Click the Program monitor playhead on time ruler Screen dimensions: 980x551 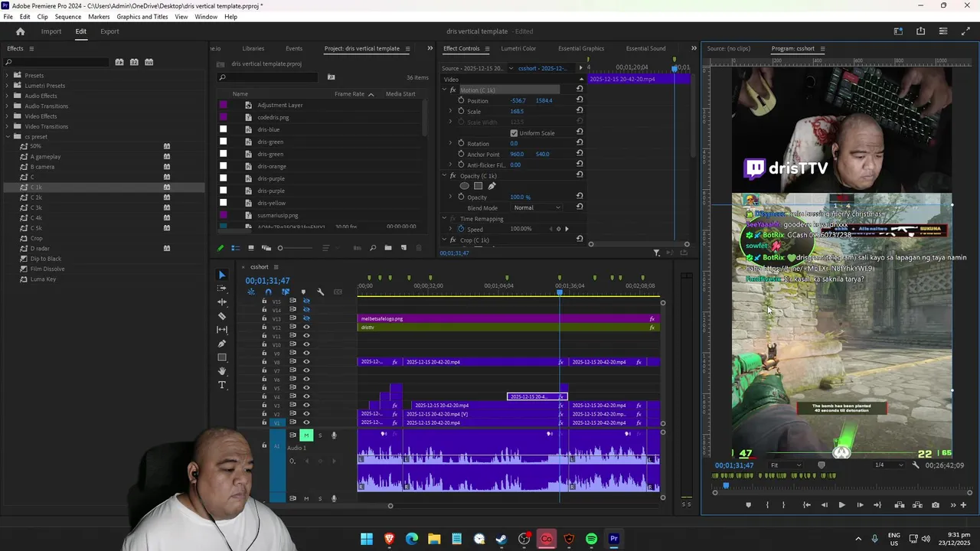coord(726,485)
